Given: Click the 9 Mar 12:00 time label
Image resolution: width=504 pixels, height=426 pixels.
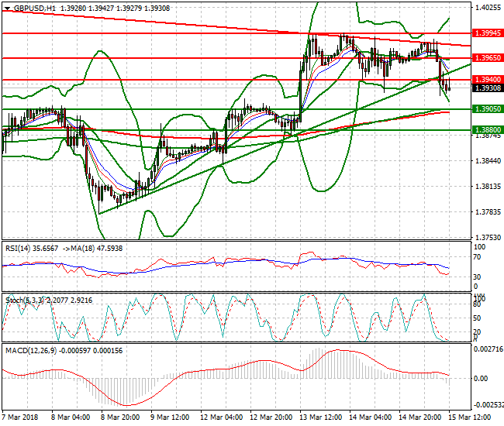Looking at the screenshot, I should (x=170, y=417).
